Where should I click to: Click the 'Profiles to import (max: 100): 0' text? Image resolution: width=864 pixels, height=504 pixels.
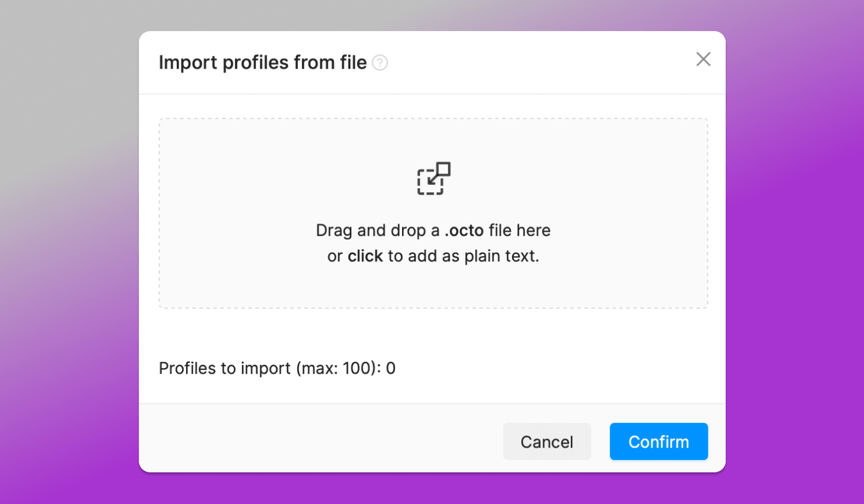[277, 368]
